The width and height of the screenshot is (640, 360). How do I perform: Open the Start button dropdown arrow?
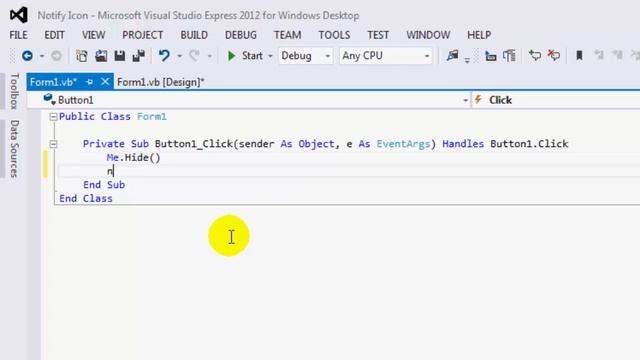pyautogui.click(x=270, y=56)
